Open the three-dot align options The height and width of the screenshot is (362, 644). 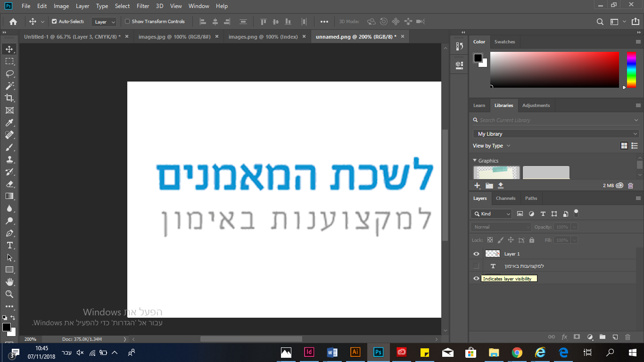coord(324,22)
